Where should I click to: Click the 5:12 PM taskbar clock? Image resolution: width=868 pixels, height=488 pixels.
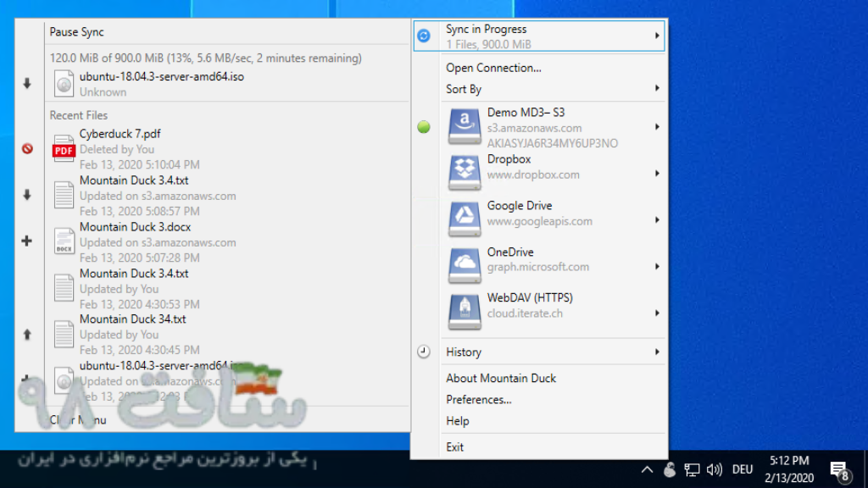point(789,461)
